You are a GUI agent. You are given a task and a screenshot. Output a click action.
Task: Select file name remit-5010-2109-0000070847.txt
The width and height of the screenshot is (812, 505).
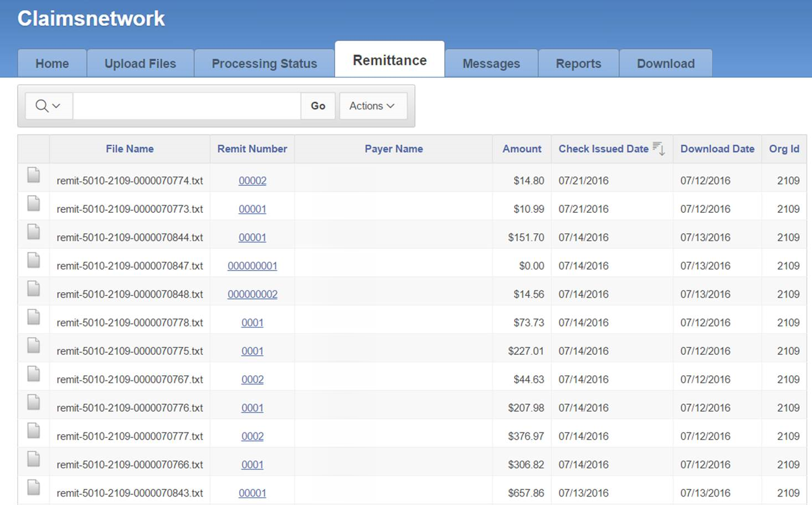(130, 266)
